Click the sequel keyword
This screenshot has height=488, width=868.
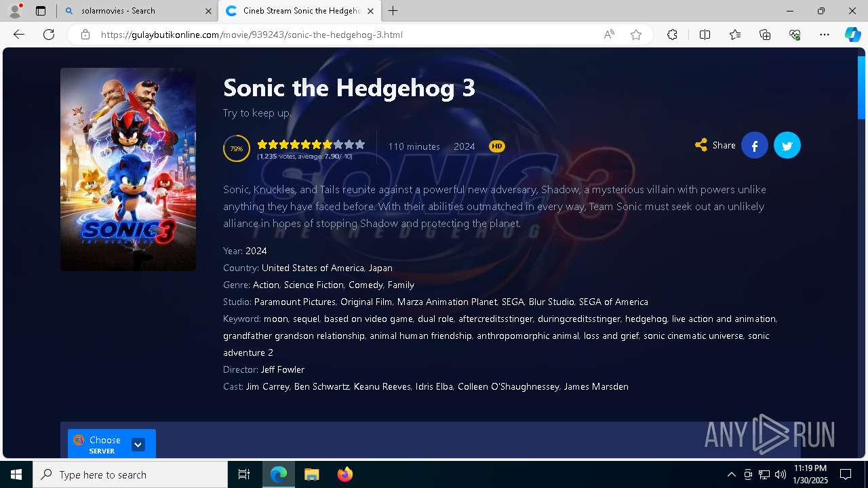point(306,319)
